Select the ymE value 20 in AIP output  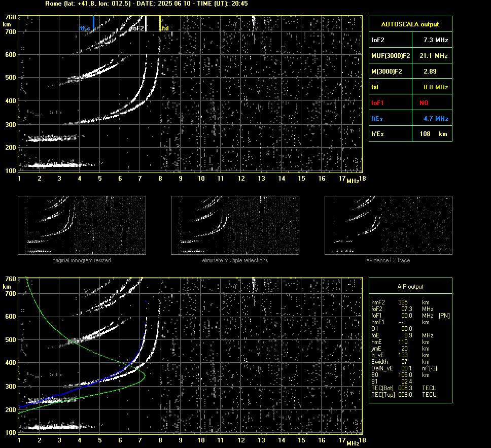click(405, 349)
